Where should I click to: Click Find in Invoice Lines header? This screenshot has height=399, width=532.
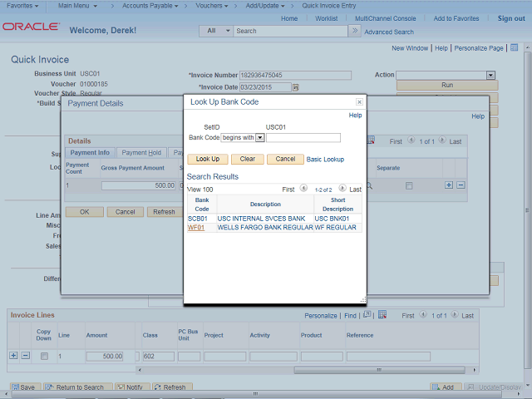(350, 316)
